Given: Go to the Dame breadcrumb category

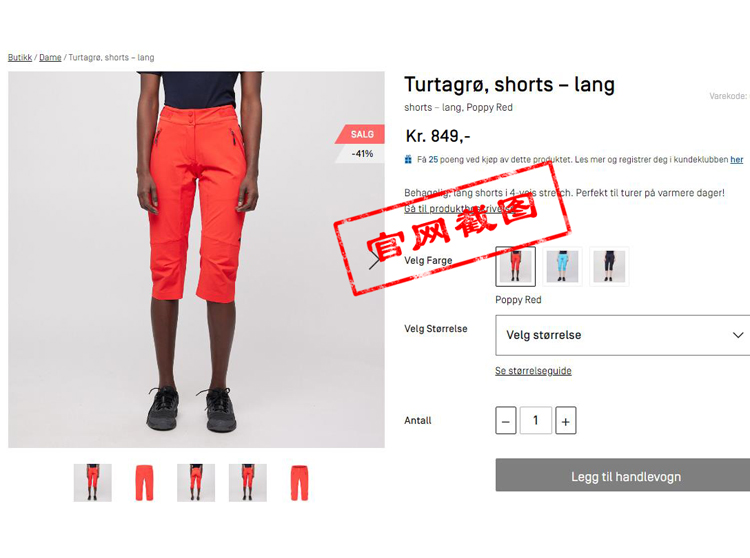Looking at the screenshot, I should 50,57.
